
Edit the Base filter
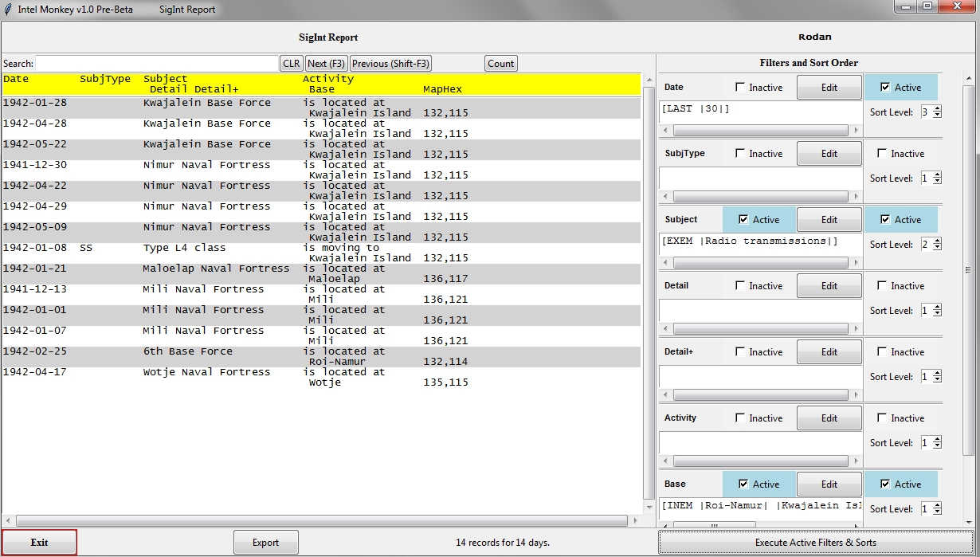(x=829, y=484)
